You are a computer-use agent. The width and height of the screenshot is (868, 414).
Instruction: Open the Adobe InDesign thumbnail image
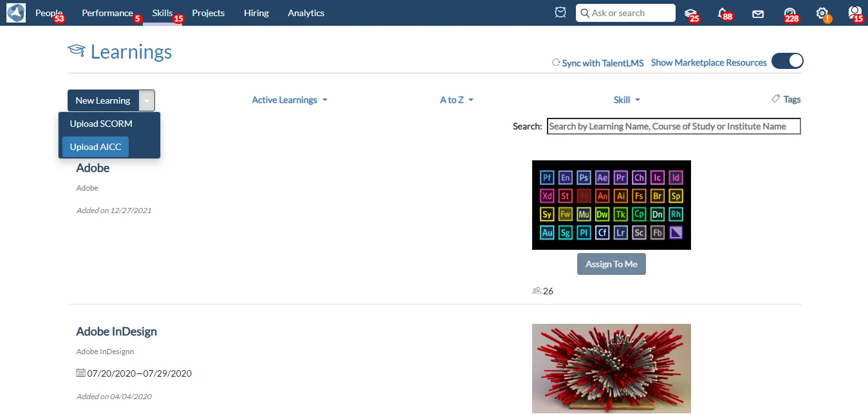[611, 368]
